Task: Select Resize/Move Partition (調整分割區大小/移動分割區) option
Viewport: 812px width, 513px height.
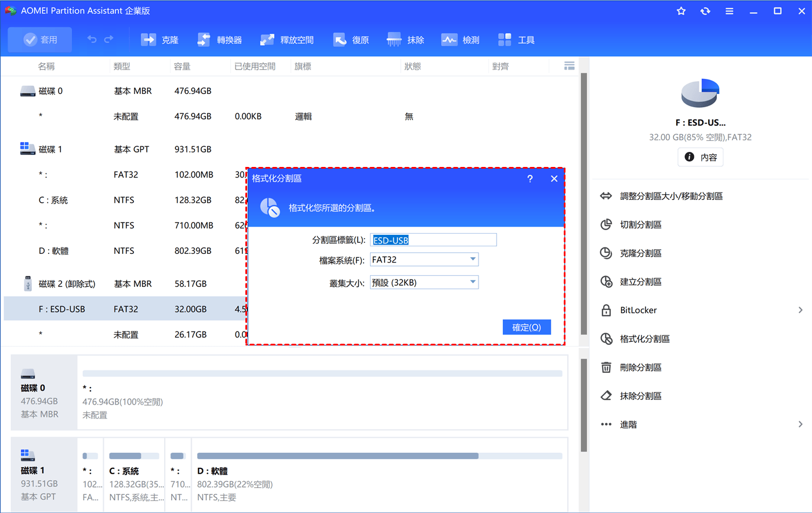Action: click(x=671, y=196)
